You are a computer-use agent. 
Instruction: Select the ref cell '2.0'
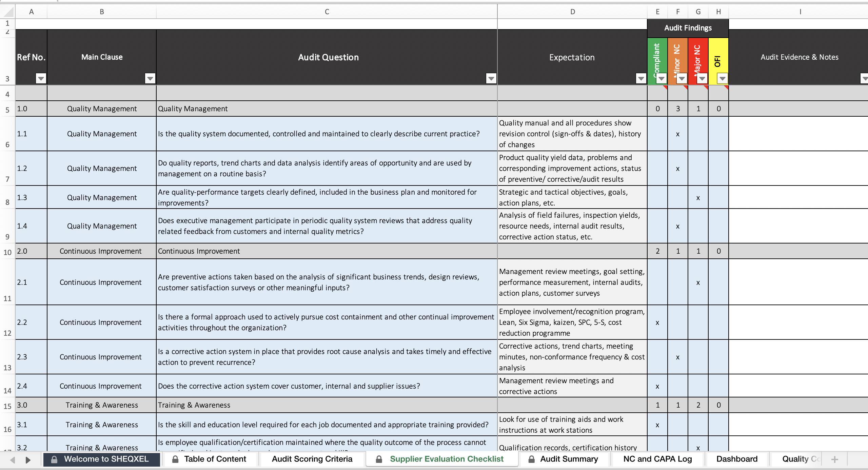pos(31,251)
